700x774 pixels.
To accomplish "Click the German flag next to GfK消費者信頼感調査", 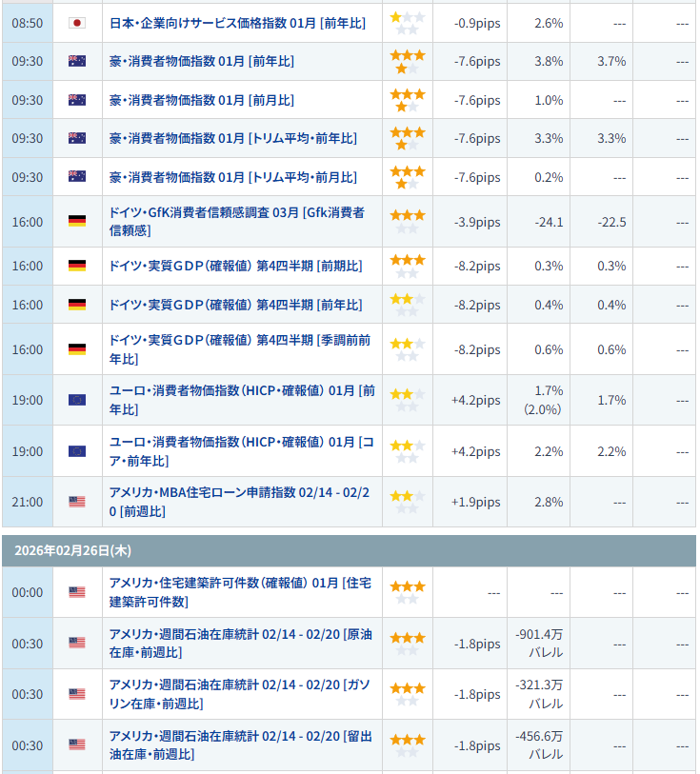I will [x=77, y=222].
